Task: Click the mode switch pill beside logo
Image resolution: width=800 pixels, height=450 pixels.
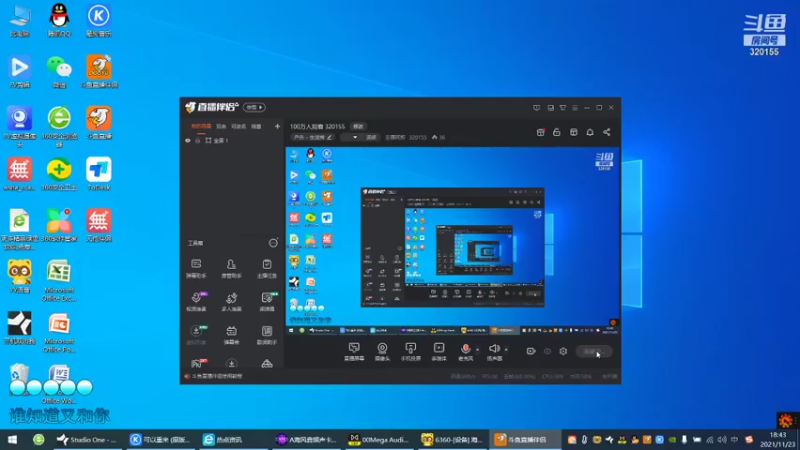Action: click(x=254, y=107)
